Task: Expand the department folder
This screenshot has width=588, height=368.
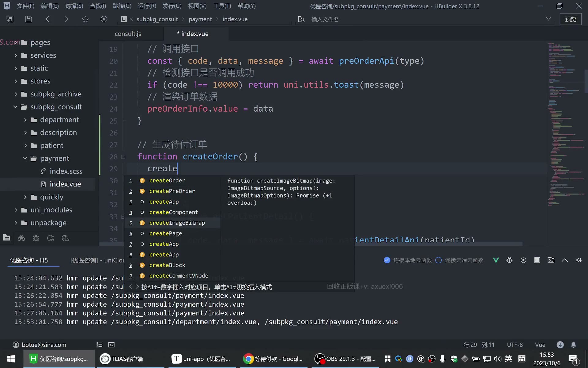Action: 25,120
